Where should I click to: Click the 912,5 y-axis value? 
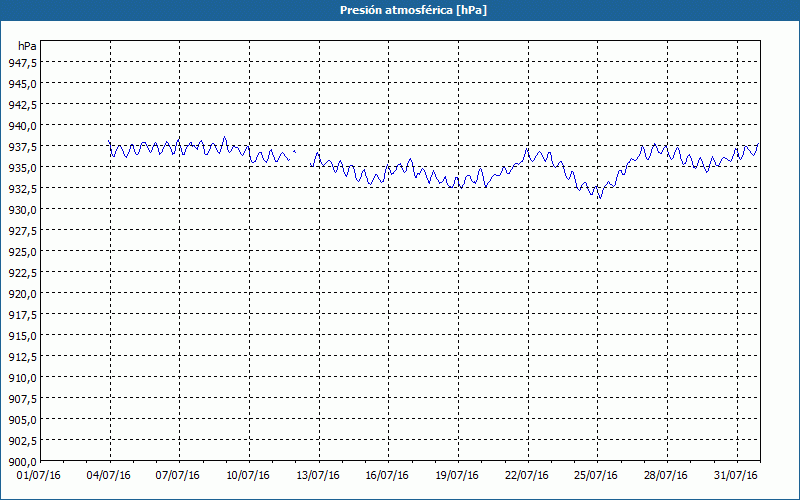(x=22, y=357)
